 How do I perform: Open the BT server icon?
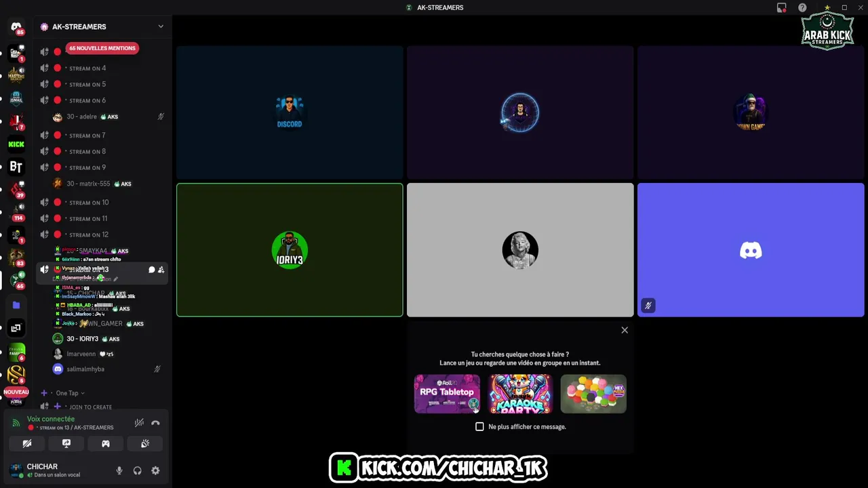click(16, 167)
